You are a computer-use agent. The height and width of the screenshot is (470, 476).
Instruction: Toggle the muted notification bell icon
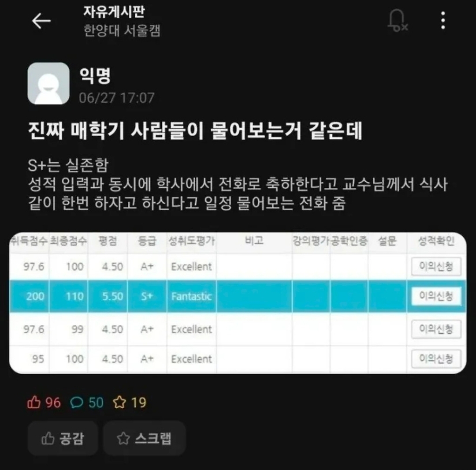(398, 20)
